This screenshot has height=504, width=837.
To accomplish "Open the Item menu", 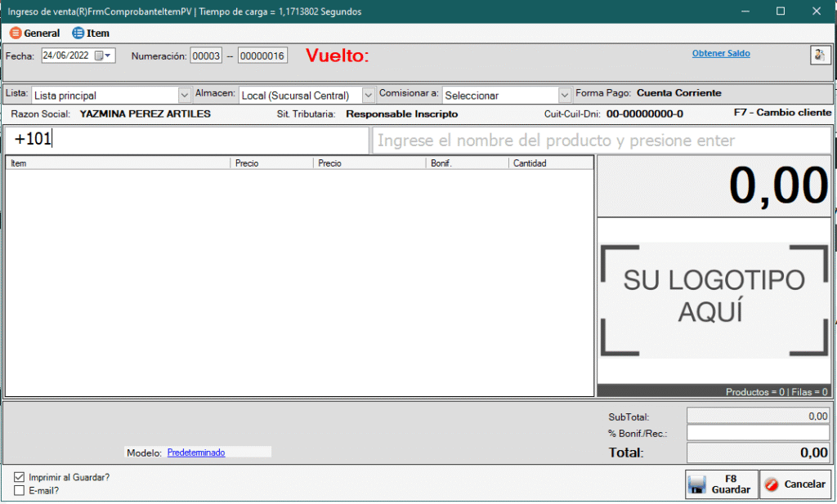I will tap(98, 33).
